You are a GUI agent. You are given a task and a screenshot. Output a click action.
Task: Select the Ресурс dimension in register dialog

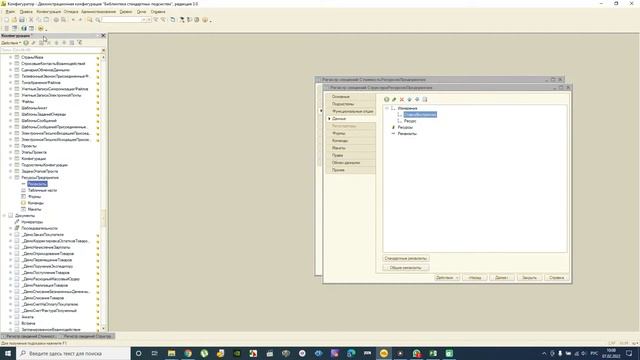(410, 121)
